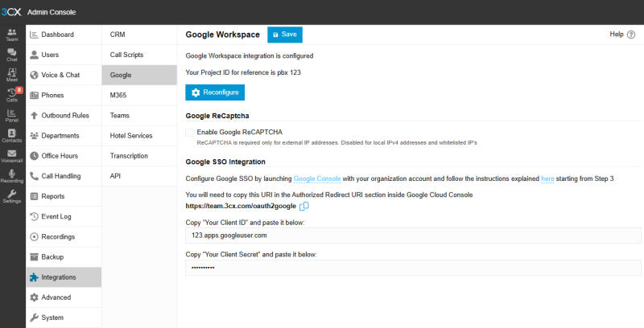Open Backup section

pyautogui.click(x=64, y=257)
